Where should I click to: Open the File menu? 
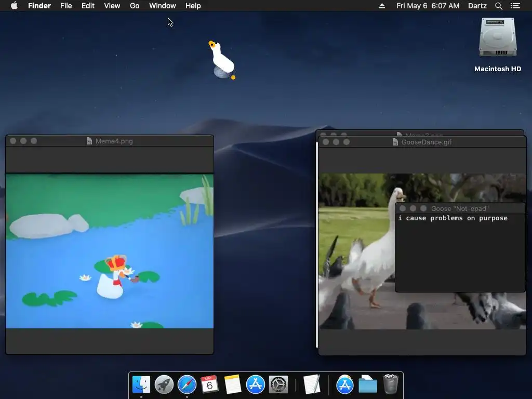pyautogui.click(x=66, y=6)
